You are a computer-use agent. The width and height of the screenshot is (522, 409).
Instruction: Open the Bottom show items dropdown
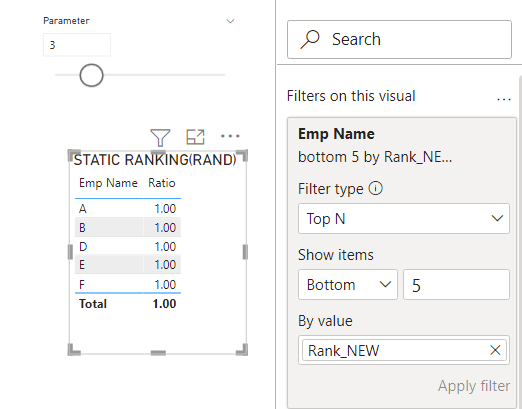(x=348, y=285)
